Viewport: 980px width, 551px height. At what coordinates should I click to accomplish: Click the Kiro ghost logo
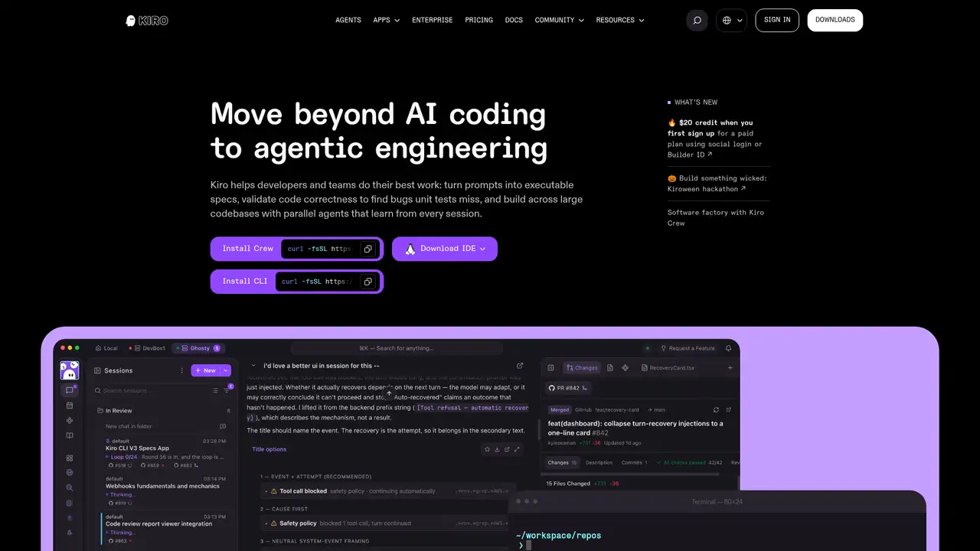pyautogui.click(x=146, y=21)
